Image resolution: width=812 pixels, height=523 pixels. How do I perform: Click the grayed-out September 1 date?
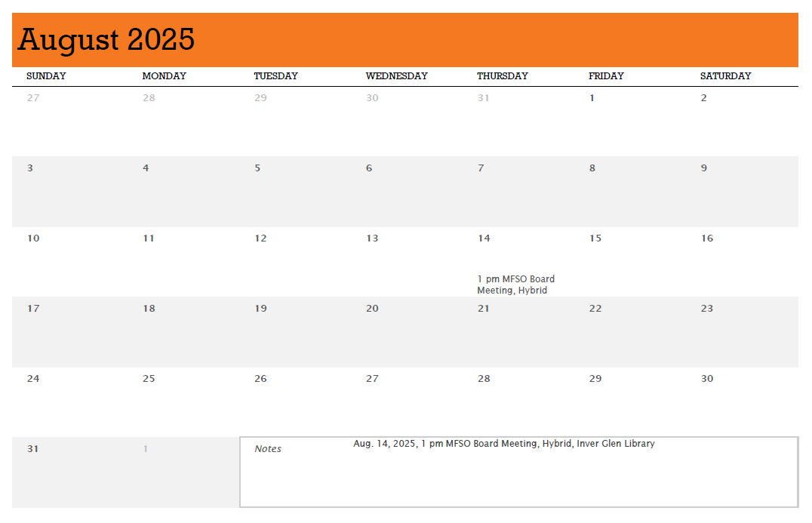point(146,449)
